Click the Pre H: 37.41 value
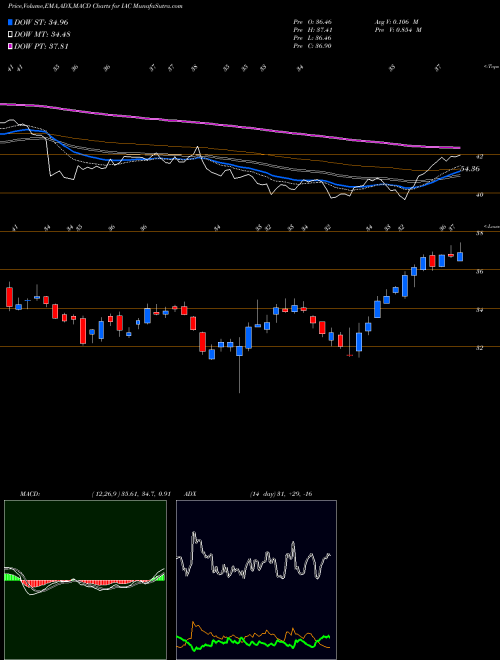The image size is (500, 660). click(312, 30)
